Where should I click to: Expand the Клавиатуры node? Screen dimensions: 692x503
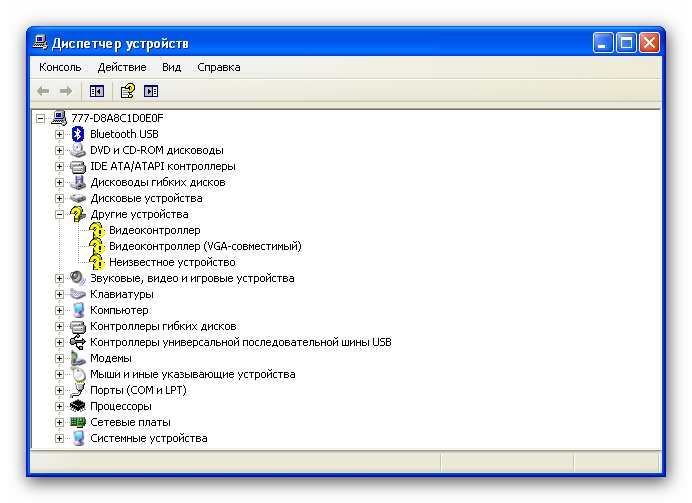59,294
